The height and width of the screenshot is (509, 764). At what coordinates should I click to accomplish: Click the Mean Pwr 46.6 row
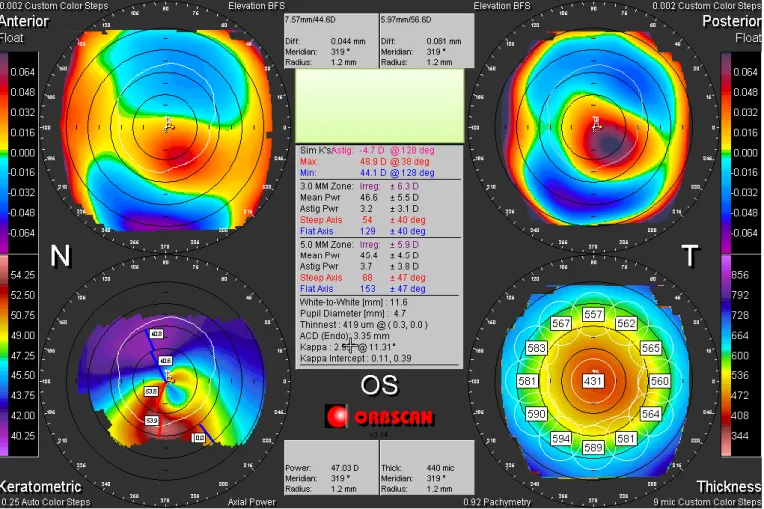tap(359, 198)
